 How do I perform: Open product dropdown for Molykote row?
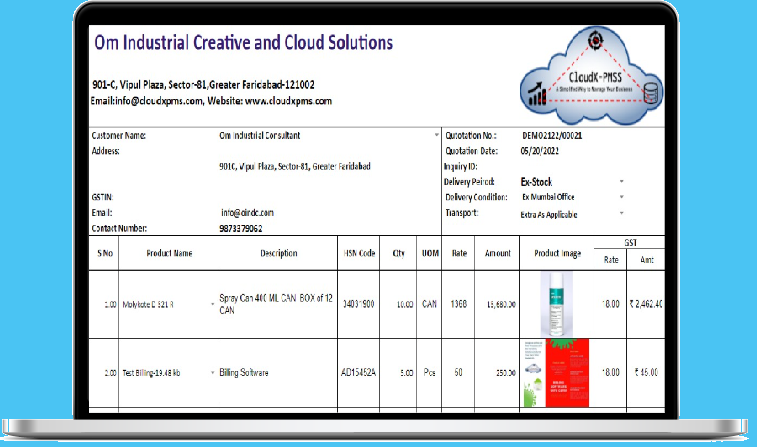(212, 304)
